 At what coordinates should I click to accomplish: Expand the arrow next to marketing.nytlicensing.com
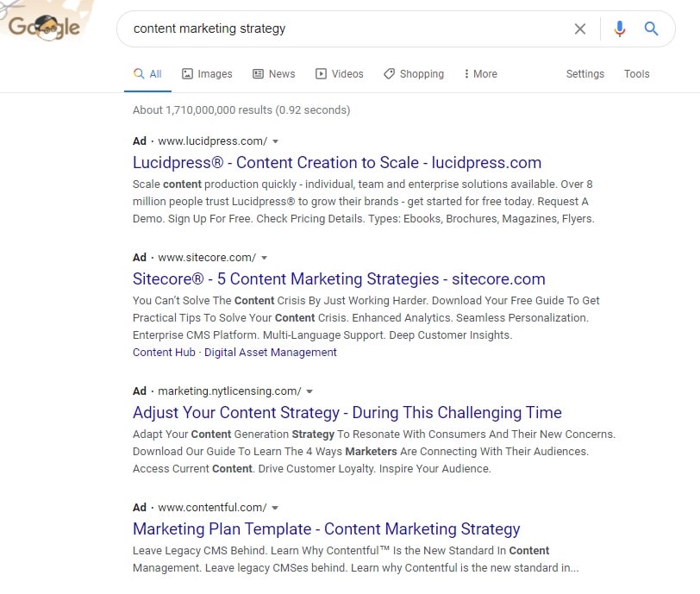[x=309, y=391]
